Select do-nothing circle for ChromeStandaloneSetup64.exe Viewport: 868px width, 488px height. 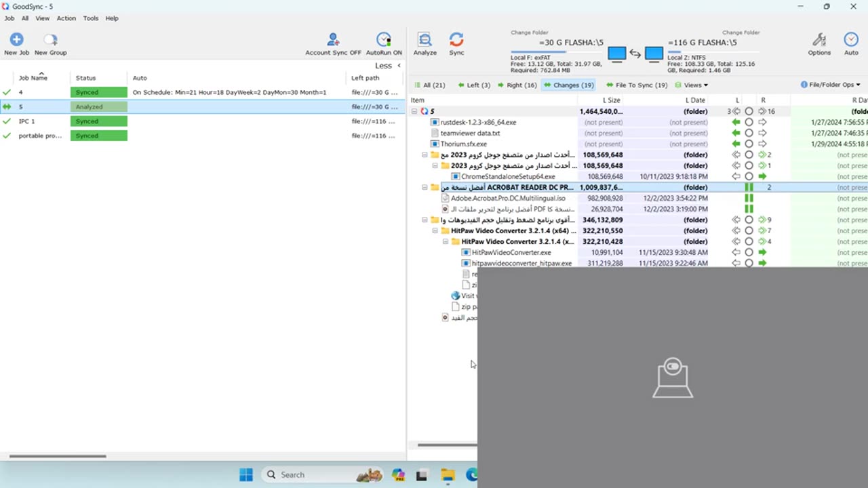[749, 176]
